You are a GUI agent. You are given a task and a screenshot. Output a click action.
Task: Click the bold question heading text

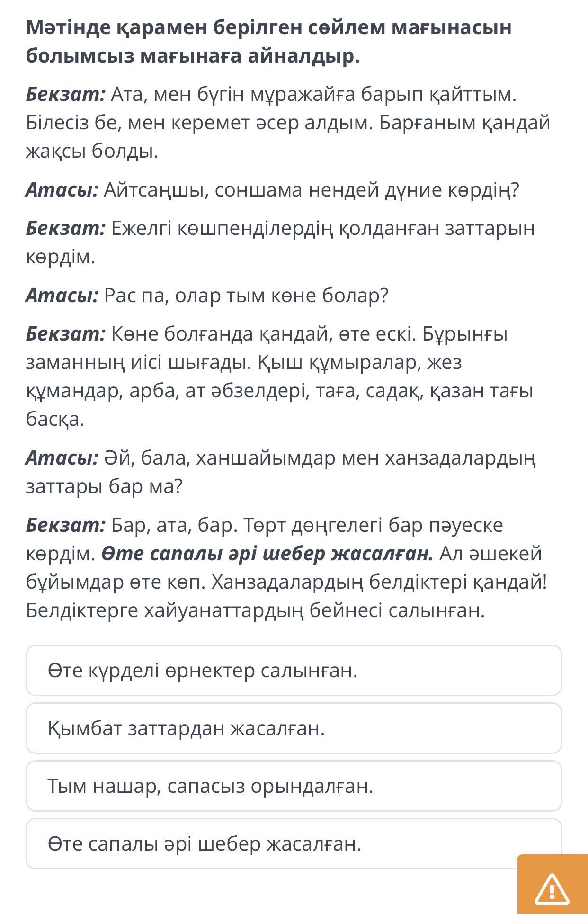pos(268,41)
